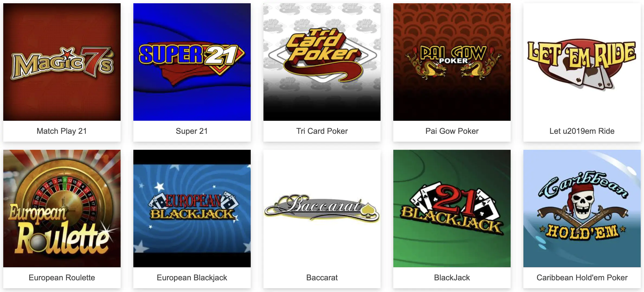Screen dimensions: 644x292
Task: Click the Let 'Em Ride logo image
Action: 582,62
